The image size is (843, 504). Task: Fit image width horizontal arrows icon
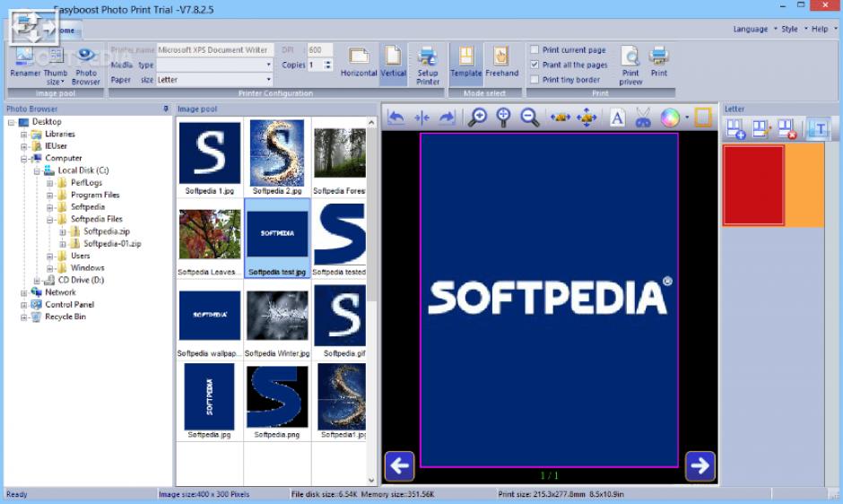coord(561,117)
